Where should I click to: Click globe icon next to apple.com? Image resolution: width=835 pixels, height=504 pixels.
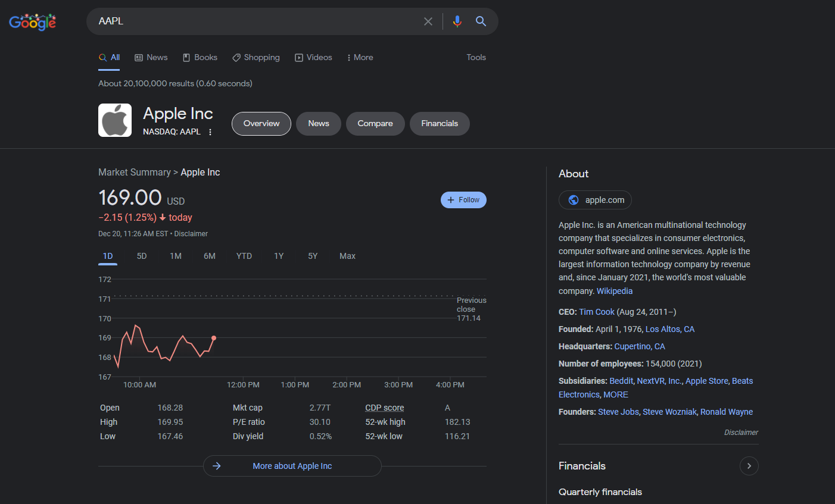tap(574, 200)
